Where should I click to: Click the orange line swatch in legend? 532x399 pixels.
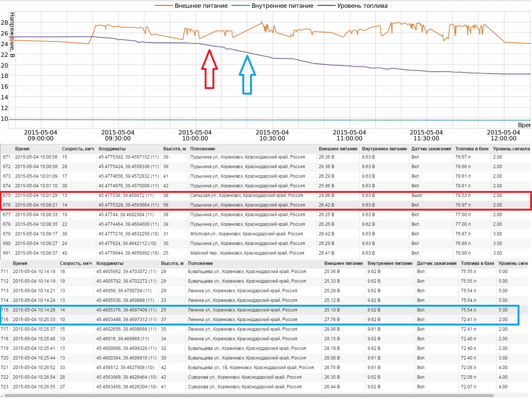(164, 6)
